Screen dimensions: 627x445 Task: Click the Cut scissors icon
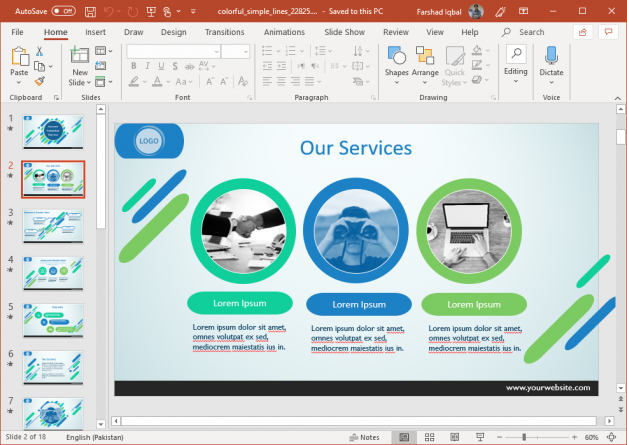(x=39, y=51)
